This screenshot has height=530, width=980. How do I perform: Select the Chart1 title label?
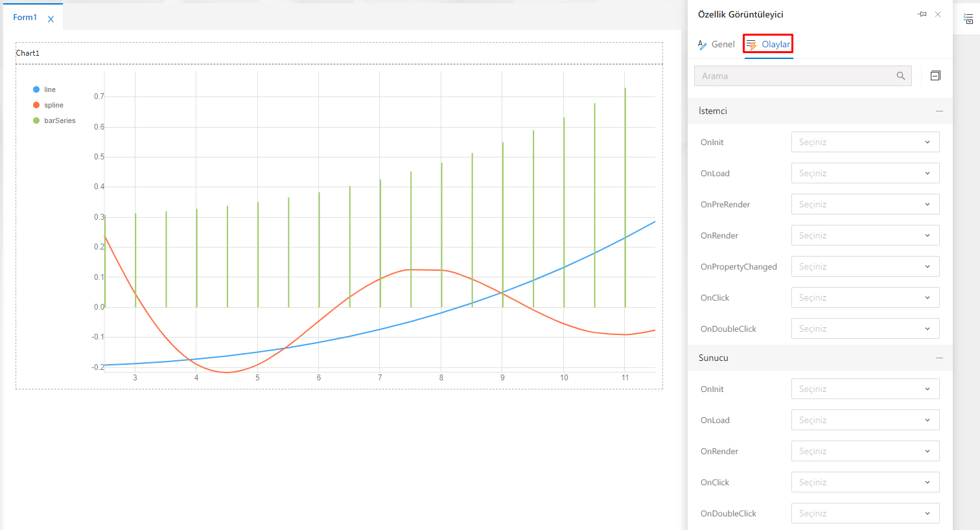[28, 53]
